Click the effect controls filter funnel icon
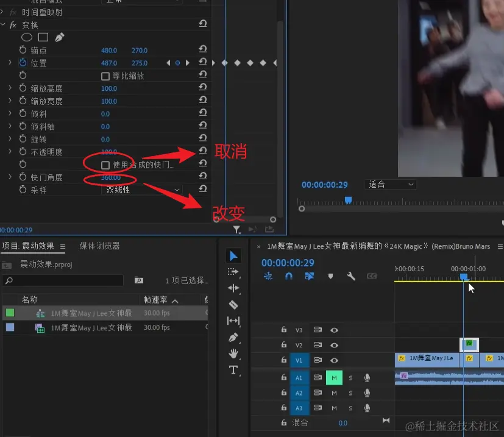Viewport: 504px width, 437px height. (x=237, y=229)
